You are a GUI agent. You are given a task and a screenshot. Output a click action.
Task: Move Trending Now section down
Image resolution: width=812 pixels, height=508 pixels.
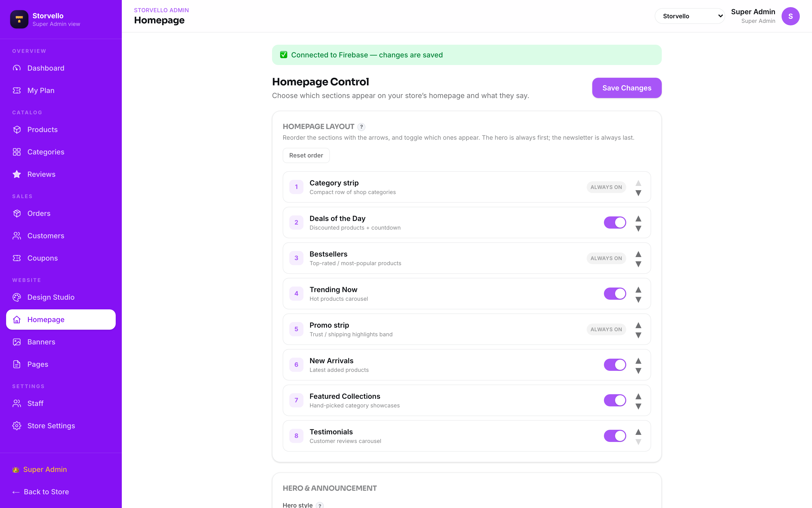638,300
